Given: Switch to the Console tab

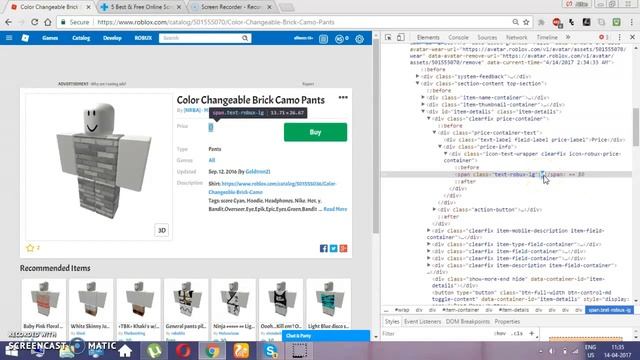Looking at the screenshot, I should pos(458,38).
